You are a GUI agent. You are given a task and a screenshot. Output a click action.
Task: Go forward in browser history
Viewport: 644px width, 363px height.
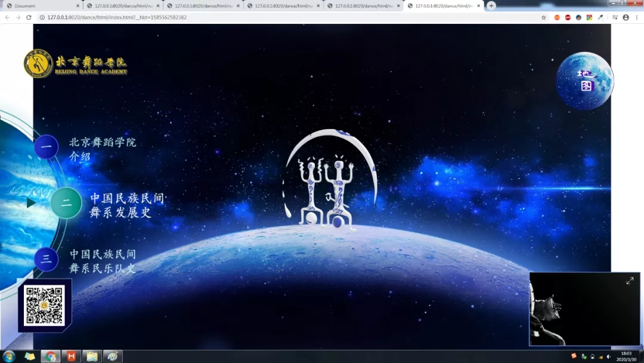click(x=18, y=17)
